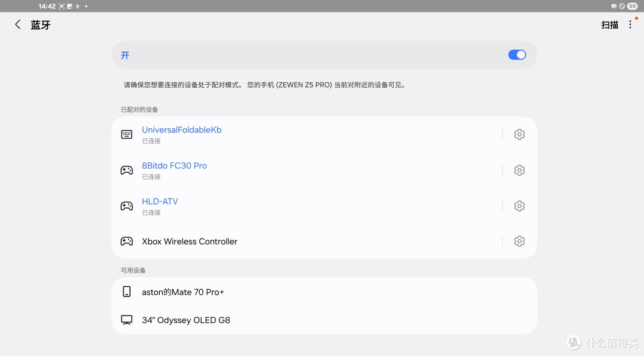Go back using the arrow beside 蓝牙
The image size is (644, 356).
point(18,24)
